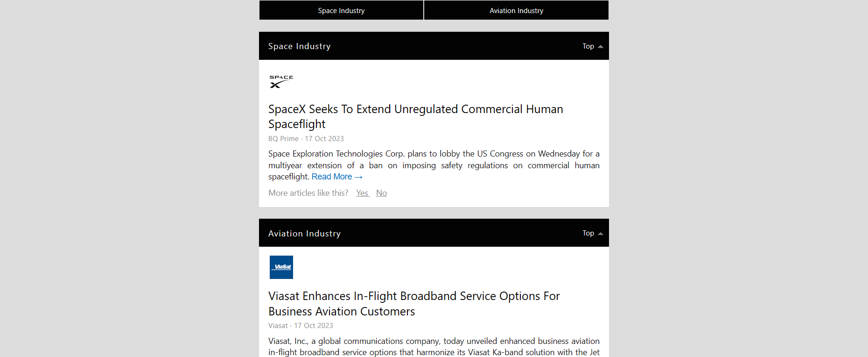Vote No for more articles like this

381,193
